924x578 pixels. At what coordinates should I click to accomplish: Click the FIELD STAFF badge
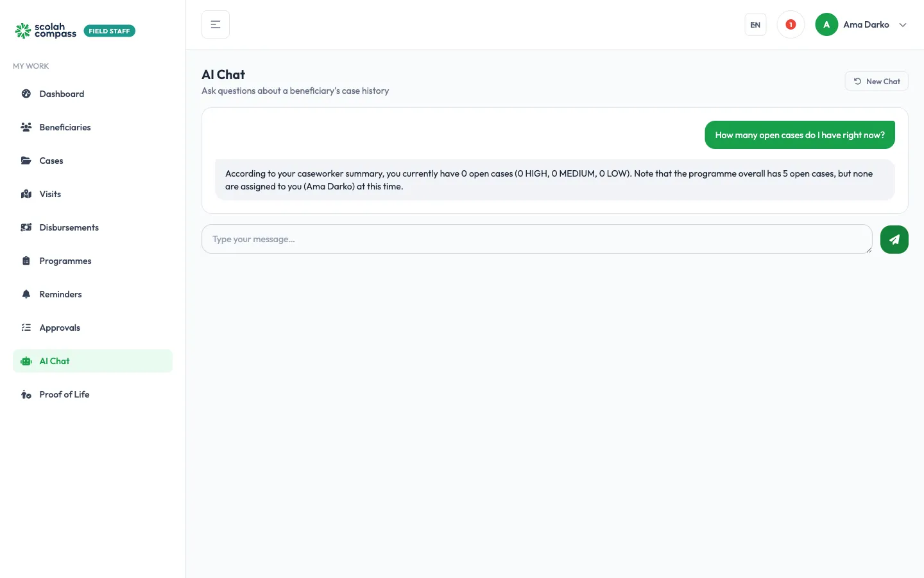[109, 31]
